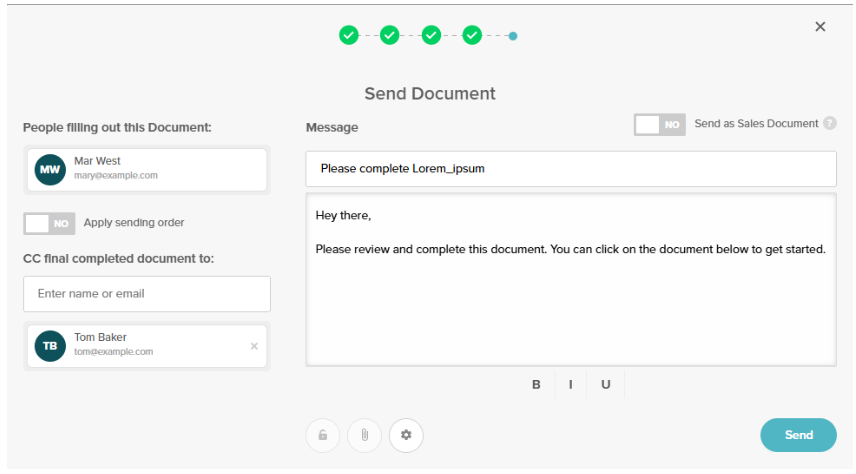Toggle Send as Sales Document switch
This screenshot has width=856, height=474.
coord(659,125)
